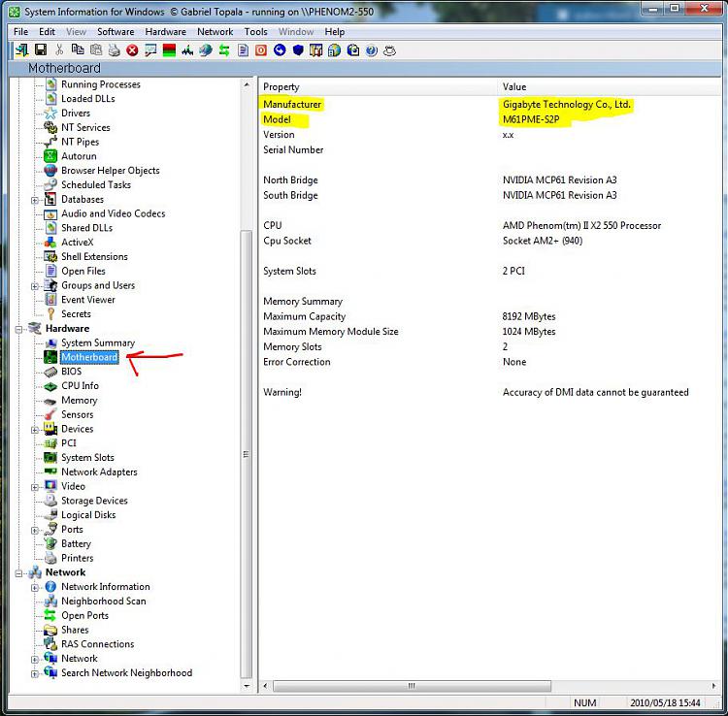Screen dimensions: 728x716
Task: Open the Network menu
Action: (215, 32)
